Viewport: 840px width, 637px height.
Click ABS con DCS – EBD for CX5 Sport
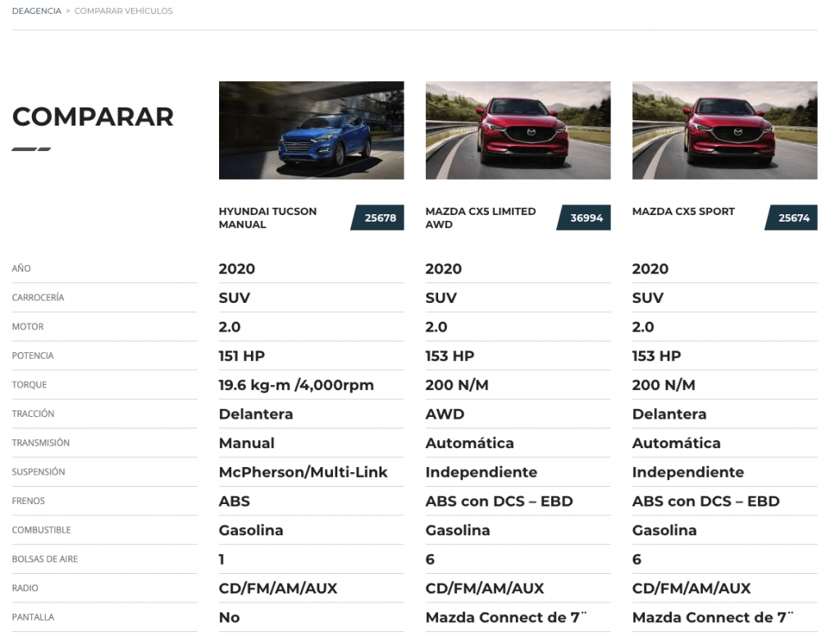pos(705,502)
